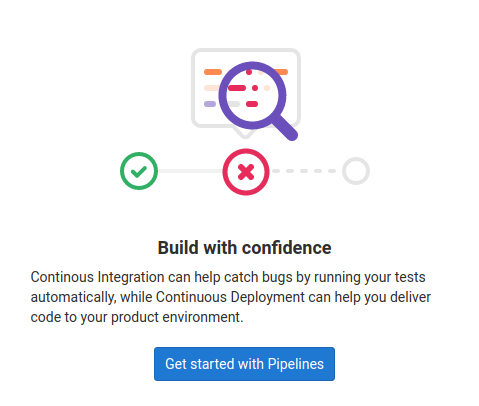
Task: Click the dashed line before the pending circle
Action: coord(304,171)
